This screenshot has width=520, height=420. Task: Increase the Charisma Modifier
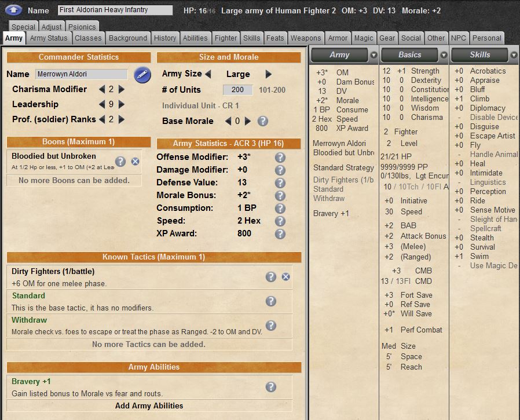click(121, 89)
